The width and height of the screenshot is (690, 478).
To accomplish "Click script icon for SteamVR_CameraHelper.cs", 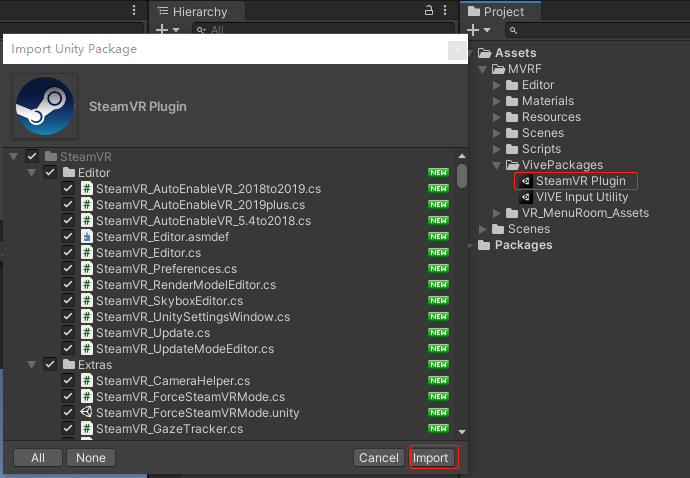I will (x=87, y=380).
